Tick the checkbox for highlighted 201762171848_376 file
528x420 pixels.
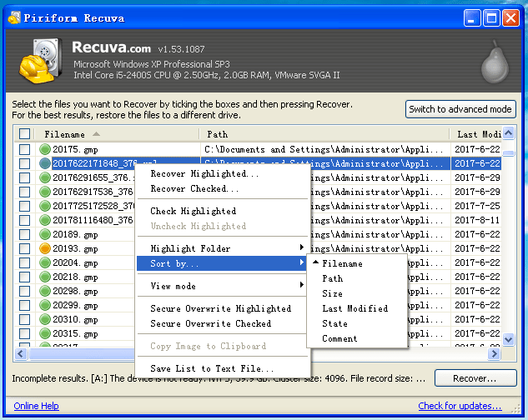(24, 163)
